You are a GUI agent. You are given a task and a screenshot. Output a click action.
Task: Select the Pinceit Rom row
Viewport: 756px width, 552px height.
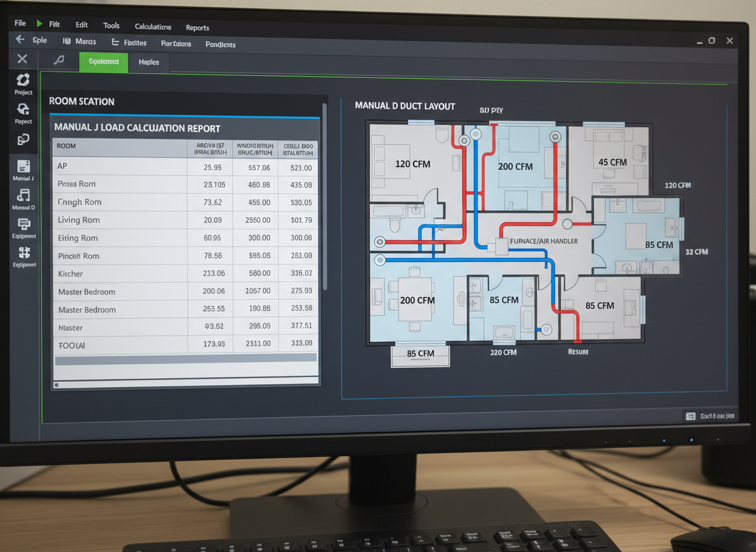click(186, 256)
